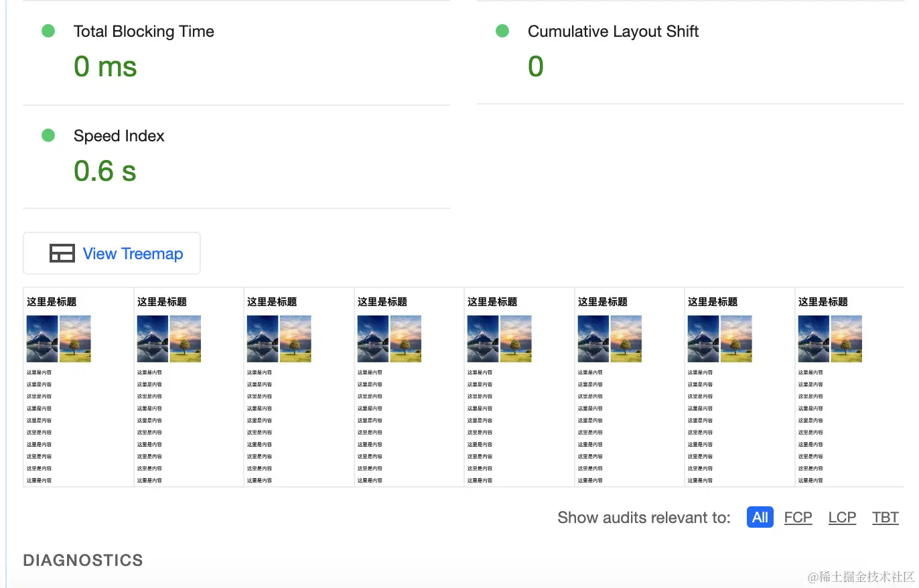
Task: Click the DIAGNOSTICS section heading
Action: (x=83, y=561)
